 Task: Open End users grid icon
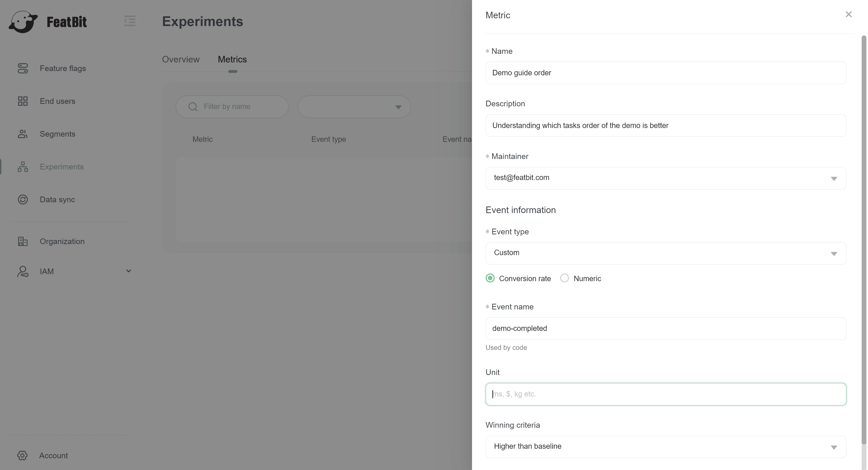pos(23,101)
